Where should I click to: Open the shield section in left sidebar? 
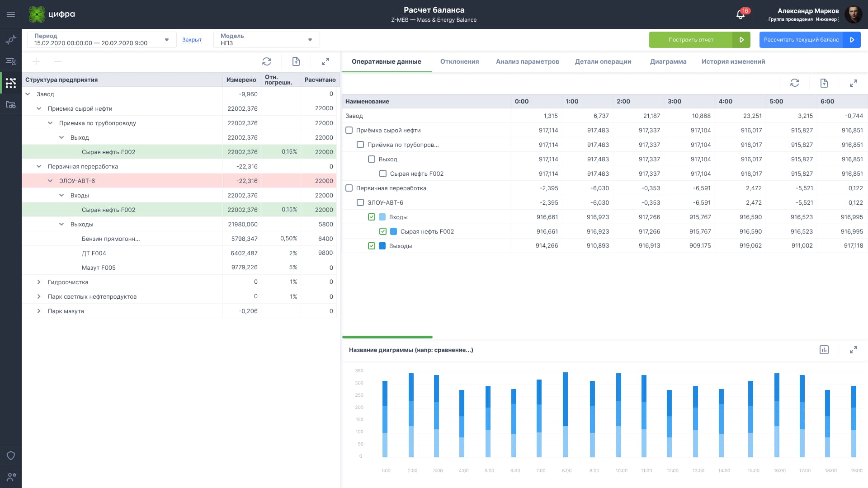tap(11, 455)
